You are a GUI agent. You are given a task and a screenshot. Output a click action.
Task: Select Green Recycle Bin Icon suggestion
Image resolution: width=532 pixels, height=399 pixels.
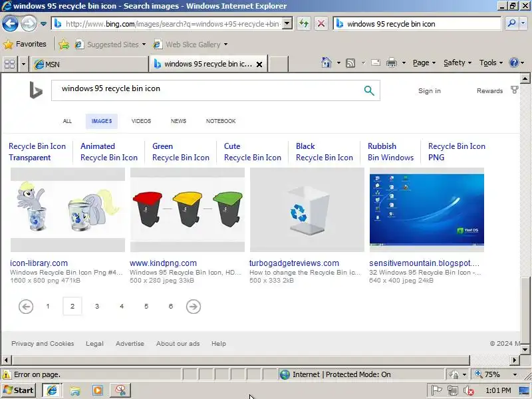pos(181,152)
